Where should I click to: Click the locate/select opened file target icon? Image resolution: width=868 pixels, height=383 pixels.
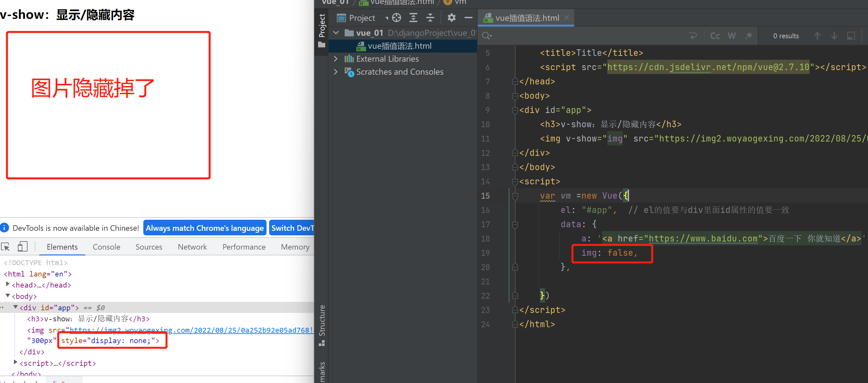pos(397,18)
